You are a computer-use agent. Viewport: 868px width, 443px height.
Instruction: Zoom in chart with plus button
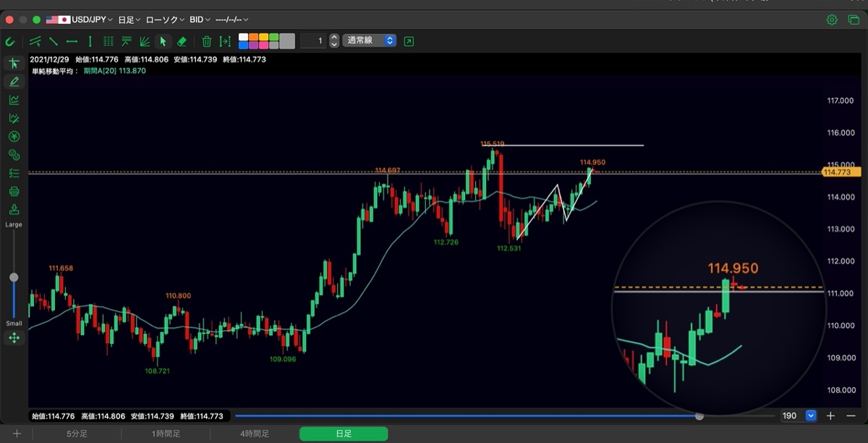click(831, 415)
